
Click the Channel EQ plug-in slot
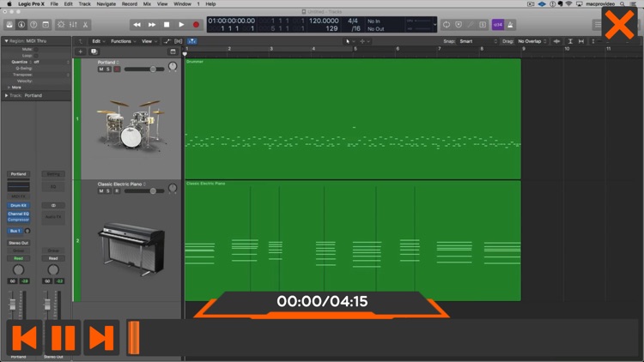click(19, 214)
